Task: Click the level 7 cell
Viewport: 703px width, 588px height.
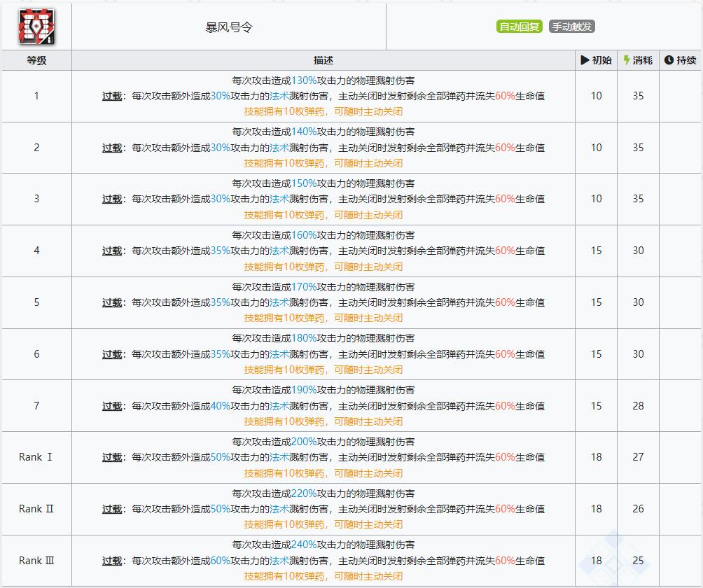Action: pos(36,405)
